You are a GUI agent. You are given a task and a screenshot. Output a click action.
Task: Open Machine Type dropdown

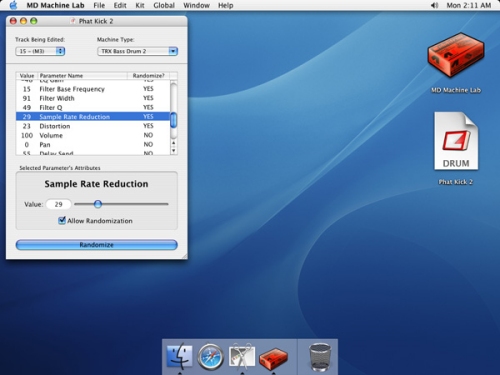pos(137,51)
